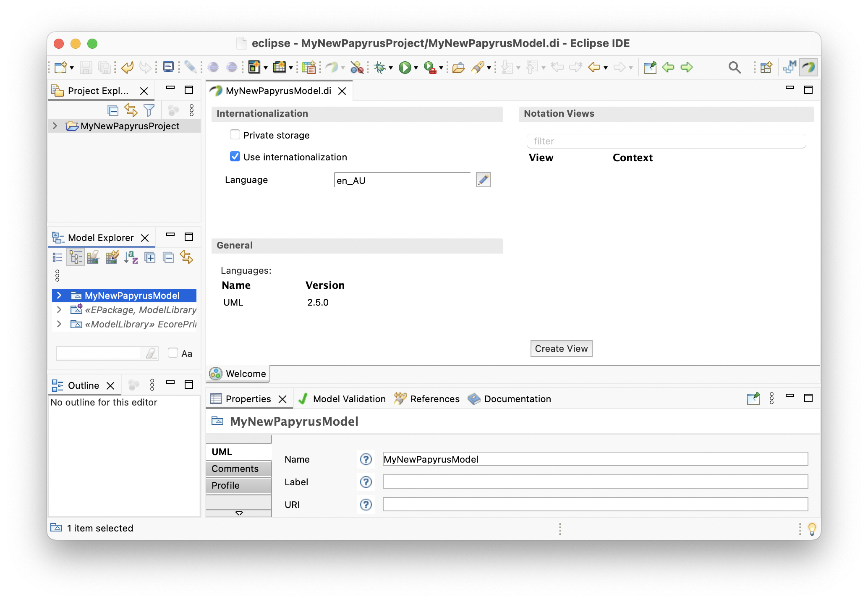This screenshot has width=868, height=602.
Task: Click the New wizard toolbar icon
Action: point(60,67)
